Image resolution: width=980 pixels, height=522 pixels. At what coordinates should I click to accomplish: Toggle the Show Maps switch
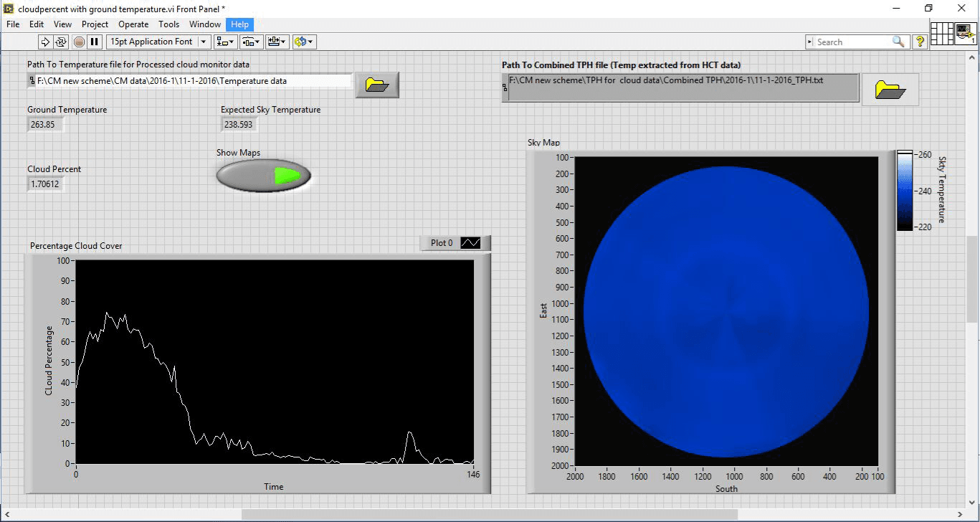(x=264, y=175)
